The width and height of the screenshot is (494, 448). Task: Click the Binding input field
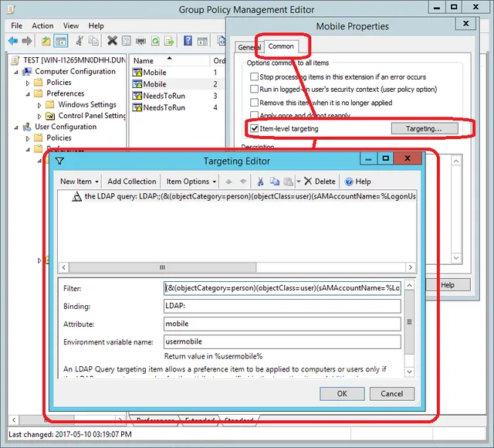pos(283,306)
